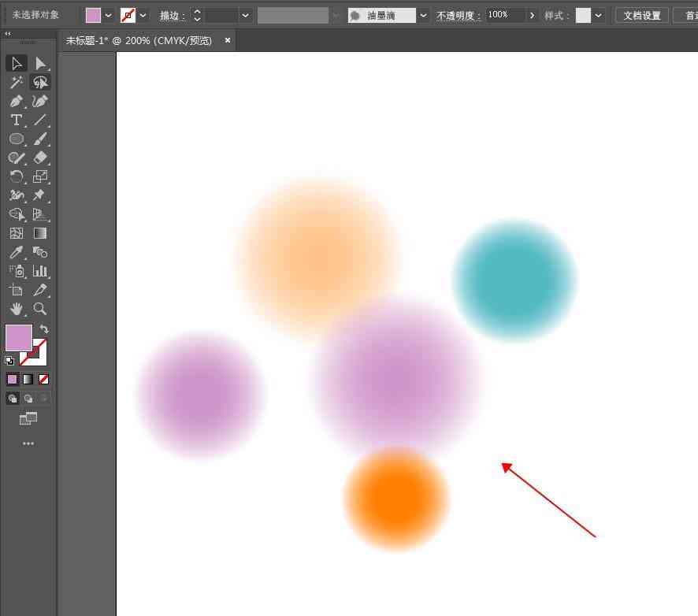Close the 未标题-1* document tab
This screenshot has width=698, height=616.
[228, 40]
